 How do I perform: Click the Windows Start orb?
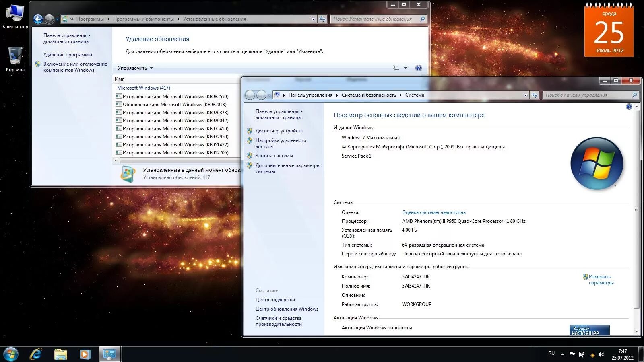[11, 354]
